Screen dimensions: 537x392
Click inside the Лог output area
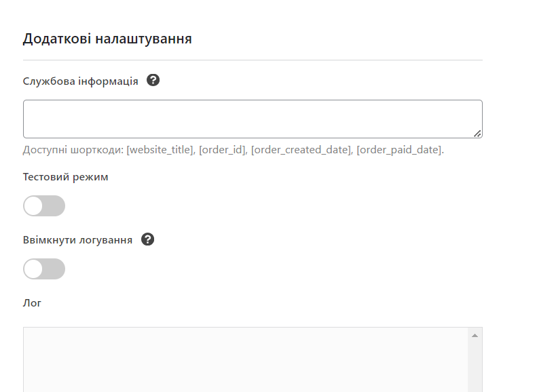246,360
